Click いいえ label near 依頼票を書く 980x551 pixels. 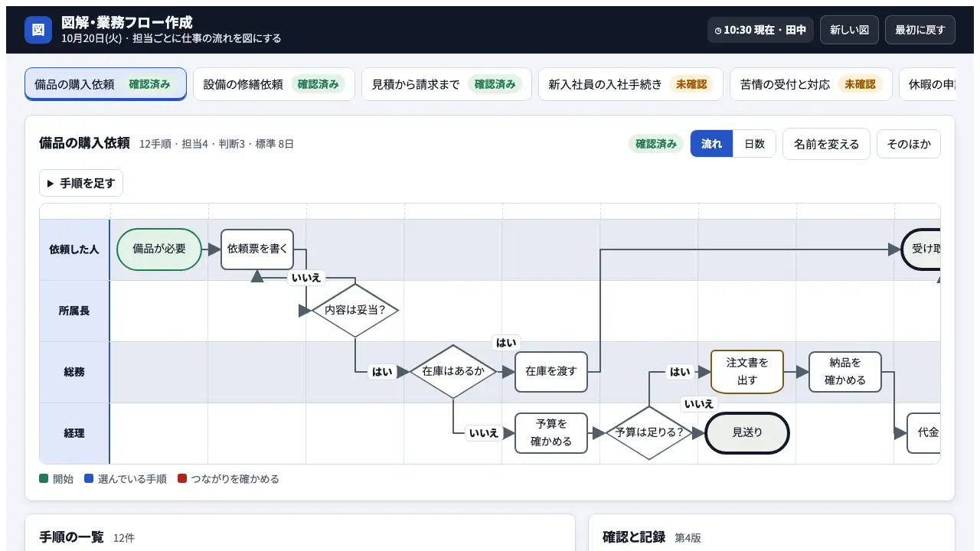tap(306, 278)
